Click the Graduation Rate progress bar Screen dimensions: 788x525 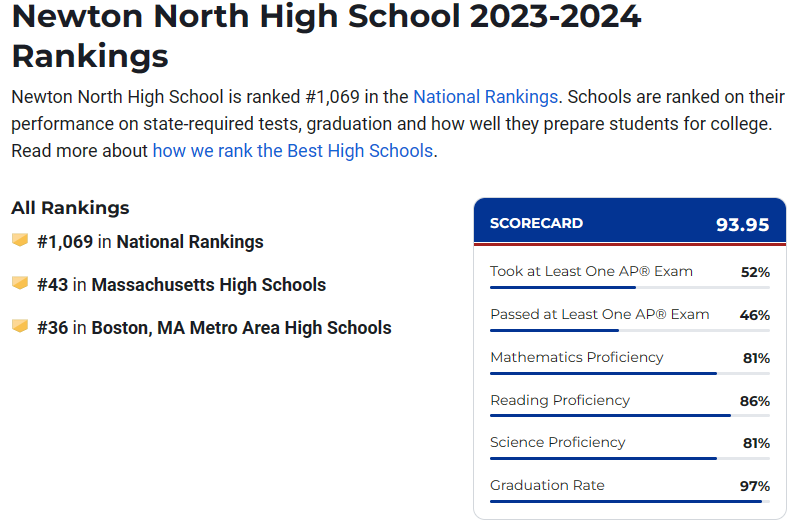tap(630, 501)
